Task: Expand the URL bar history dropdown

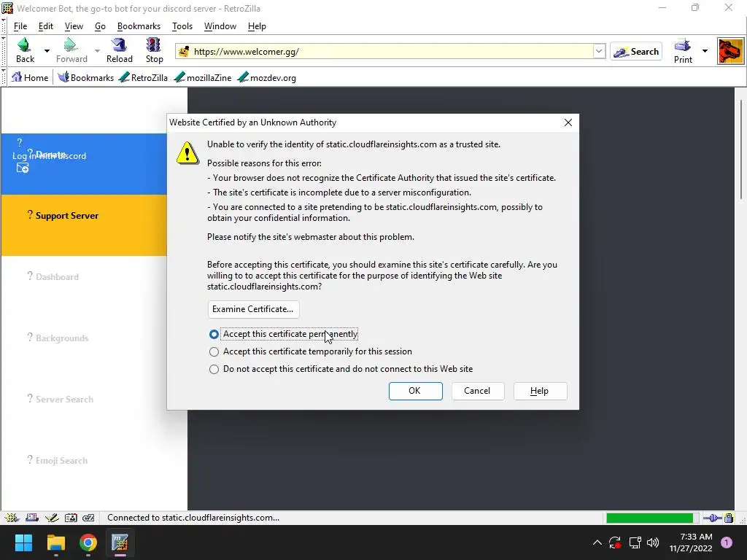Action: pos(599,51)
